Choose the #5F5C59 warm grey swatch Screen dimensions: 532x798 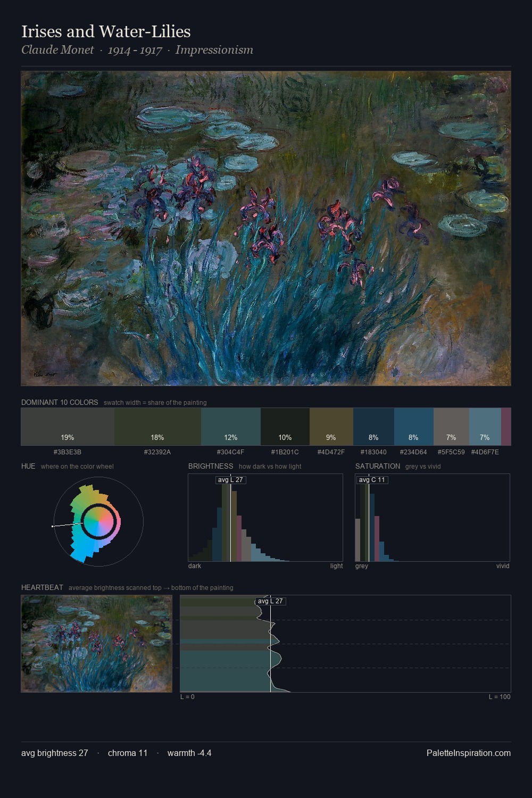tap(451, 427)
